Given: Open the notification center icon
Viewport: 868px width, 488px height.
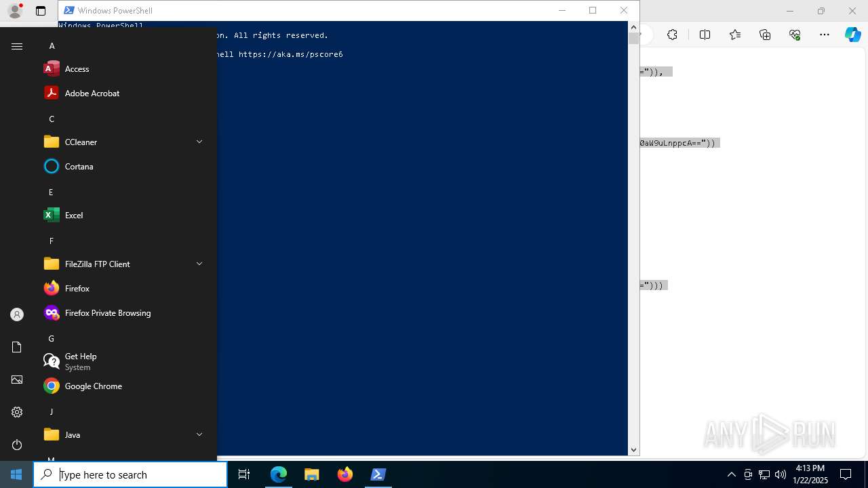Looking at the screenshot, I should (846, 474).
